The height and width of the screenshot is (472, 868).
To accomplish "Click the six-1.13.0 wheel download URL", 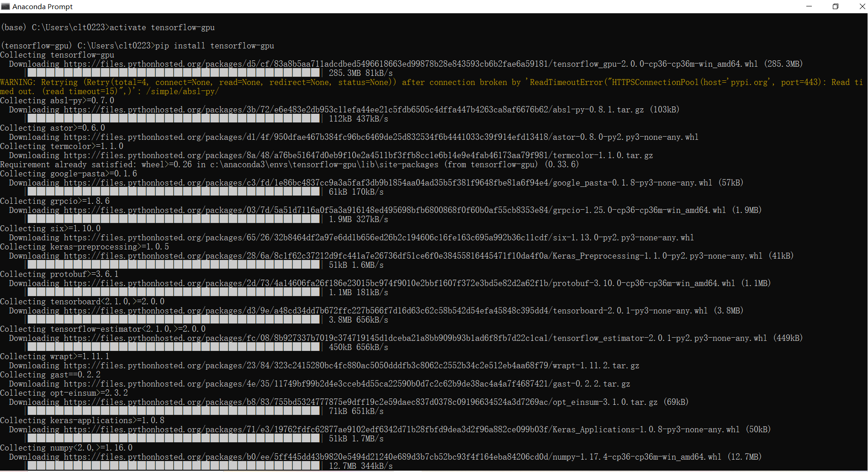I will point(379,238).
